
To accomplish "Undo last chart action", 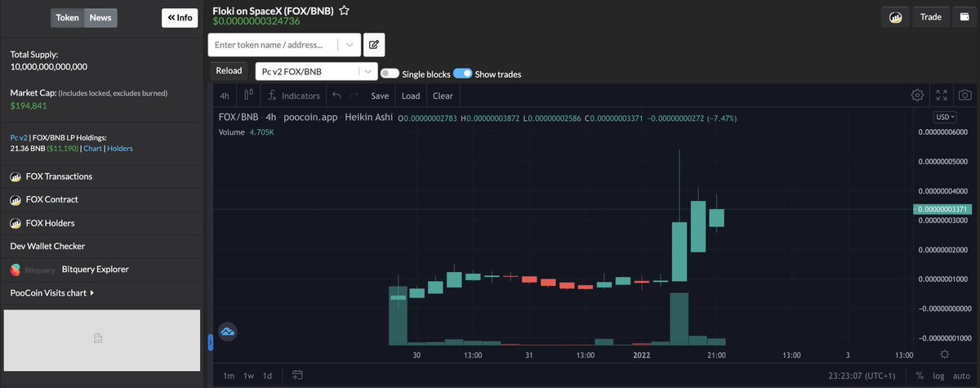I will pos(336,96).
